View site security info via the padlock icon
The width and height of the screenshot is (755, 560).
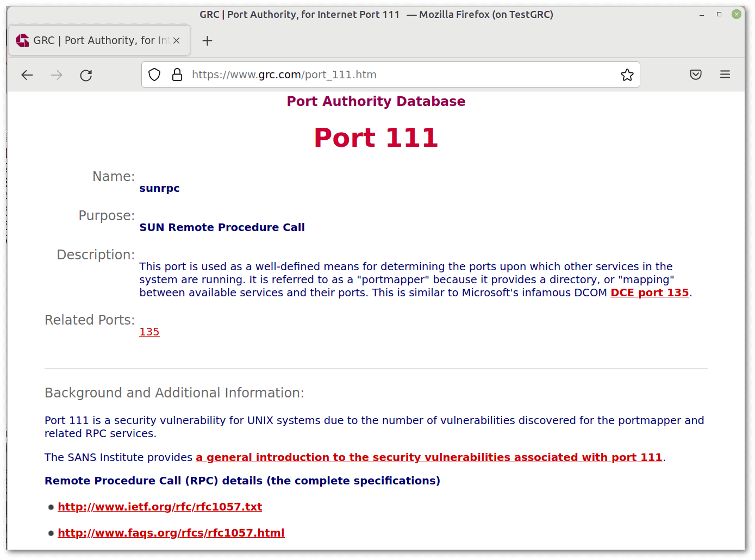[177, 74]
